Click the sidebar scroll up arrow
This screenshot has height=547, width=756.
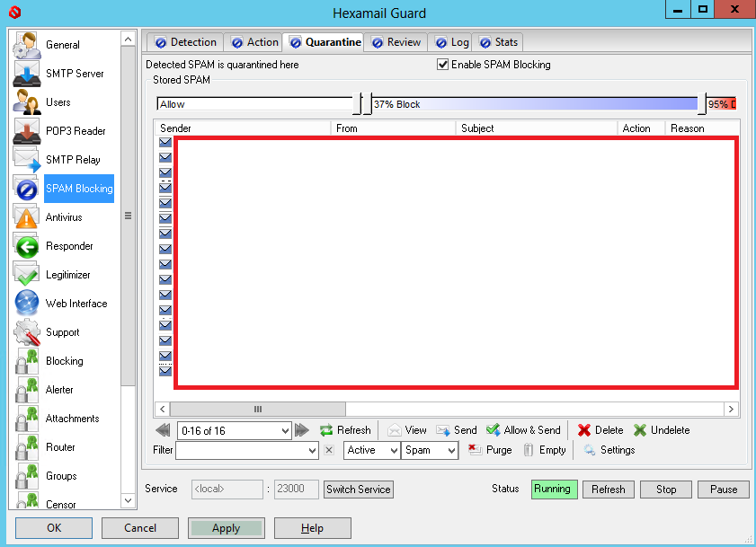[128, 39]
